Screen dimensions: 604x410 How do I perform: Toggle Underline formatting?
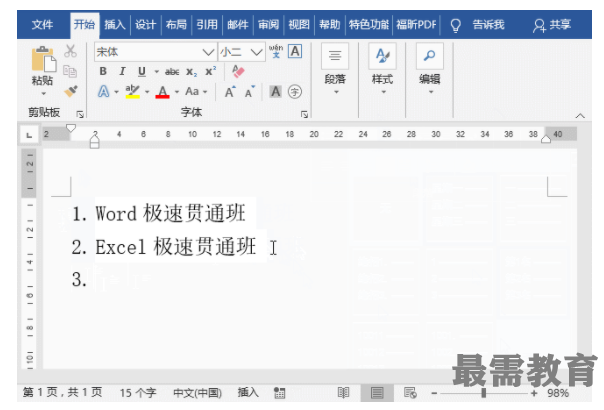coord(142,71)
